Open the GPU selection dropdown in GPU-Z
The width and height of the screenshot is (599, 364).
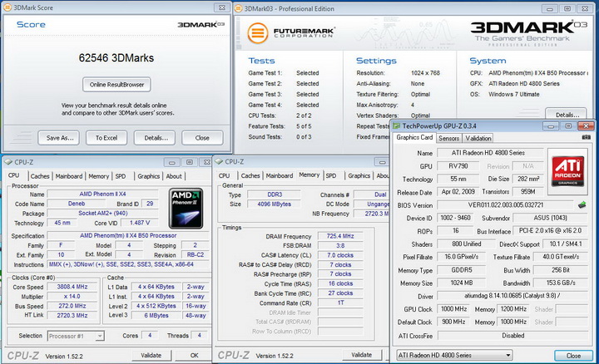454,355
